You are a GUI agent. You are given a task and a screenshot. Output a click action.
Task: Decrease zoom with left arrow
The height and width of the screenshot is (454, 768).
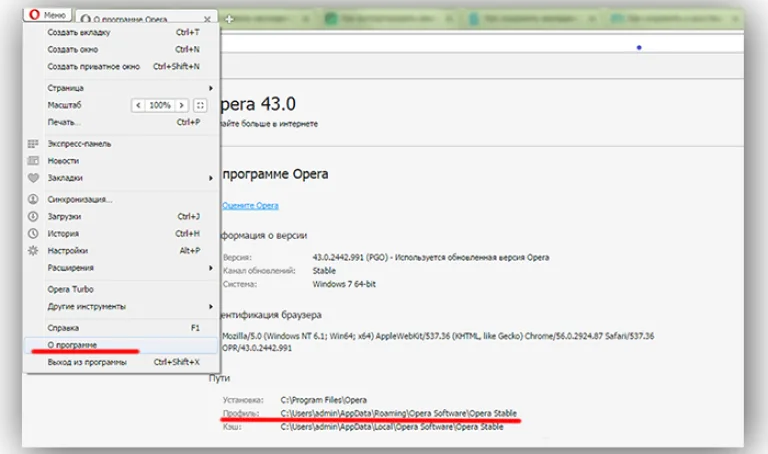(x=138, y=105)
